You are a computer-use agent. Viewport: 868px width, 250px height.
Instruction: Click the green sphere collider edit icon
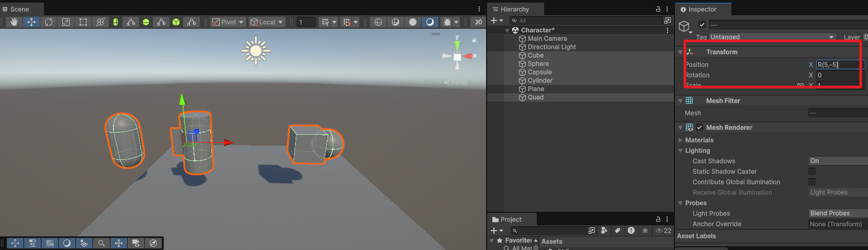[146, 22]
